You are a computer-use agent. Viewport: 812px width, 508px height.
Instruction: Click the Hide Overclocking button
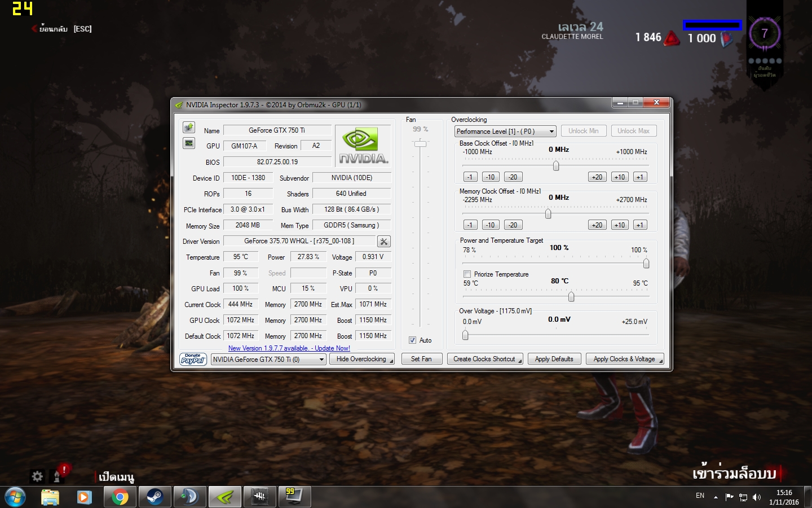pyautogui.click(x=363, y=359)
